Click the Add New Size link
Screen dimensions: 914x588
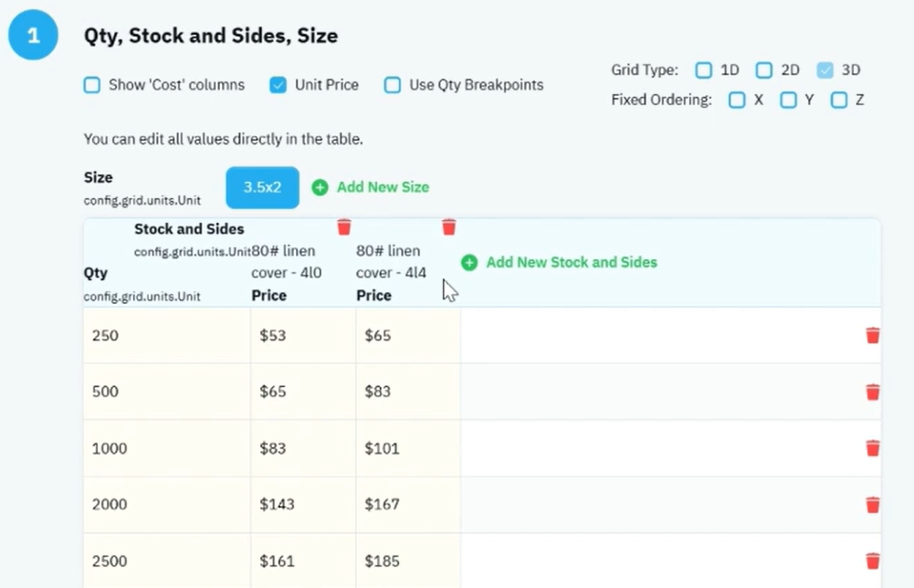(x=383, y=187)
